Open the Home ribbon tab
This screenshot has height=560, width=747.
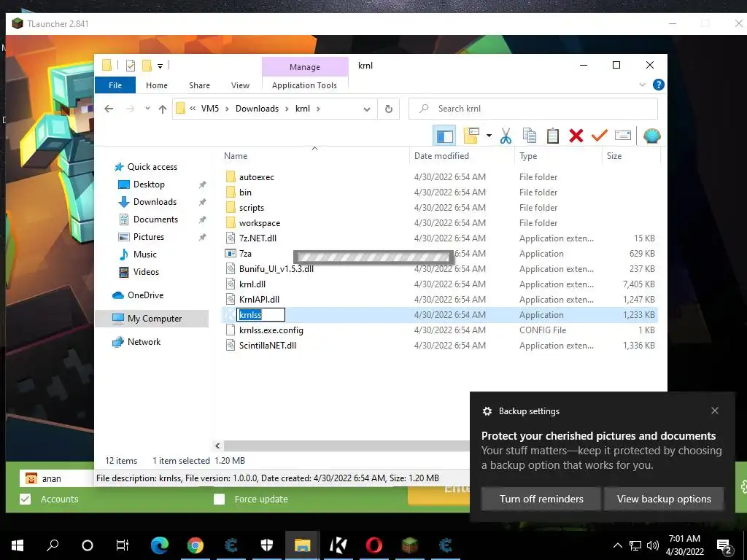coord(157,85)
